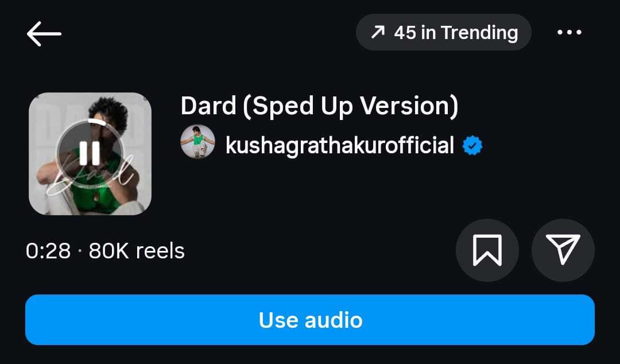Click the number 45 trending rank

[405, 33]
